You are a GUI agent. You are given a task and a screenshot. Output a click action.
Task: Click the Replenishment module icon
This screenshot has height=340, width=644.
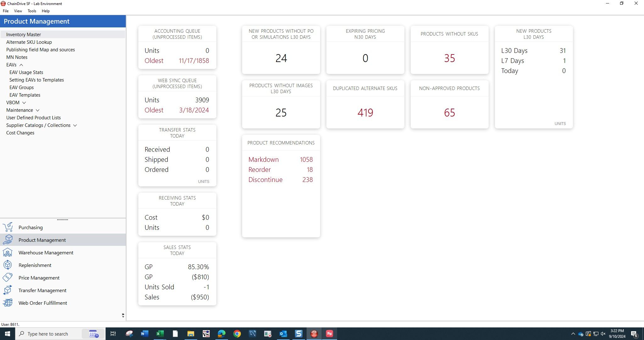point(8,265)
